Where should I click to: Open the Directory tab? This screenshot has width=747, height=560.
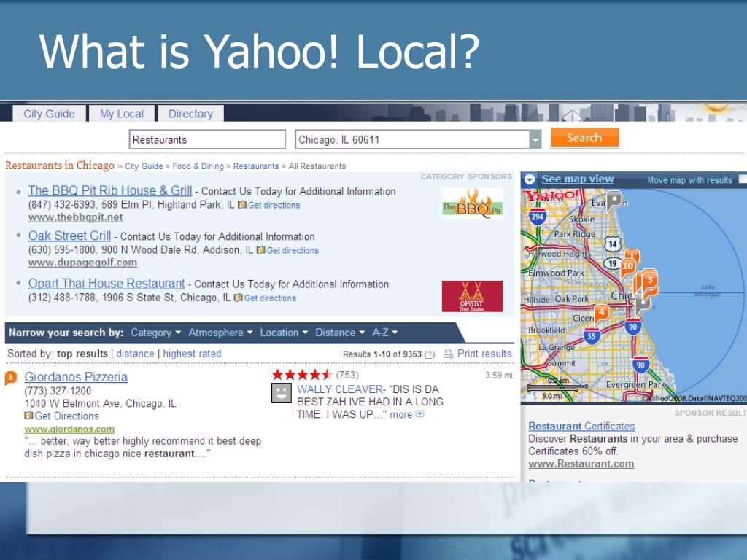tap(190, 114)
